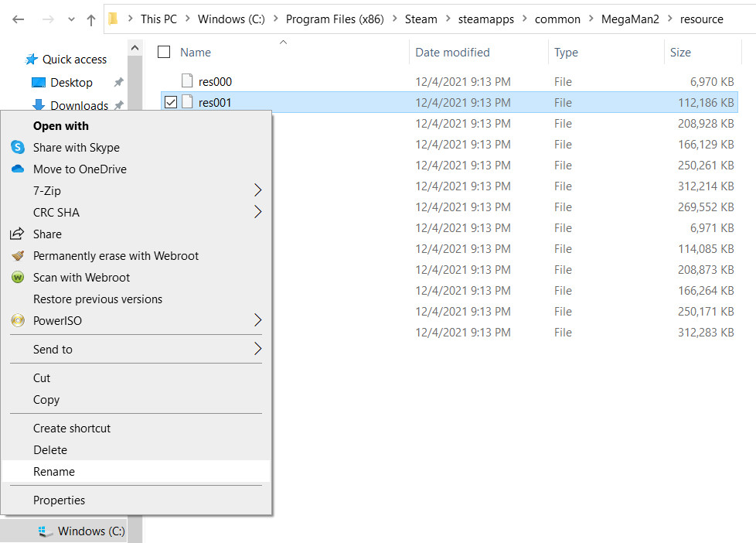Sort files by Date modified column
756x543 pixels.
tap(452, 53)
